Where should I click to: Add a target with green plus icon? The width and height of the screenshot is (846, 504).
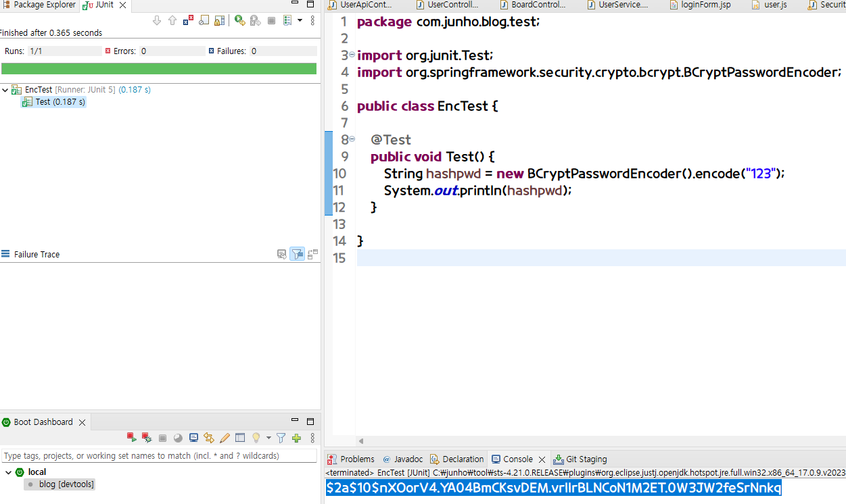point(296,438)
